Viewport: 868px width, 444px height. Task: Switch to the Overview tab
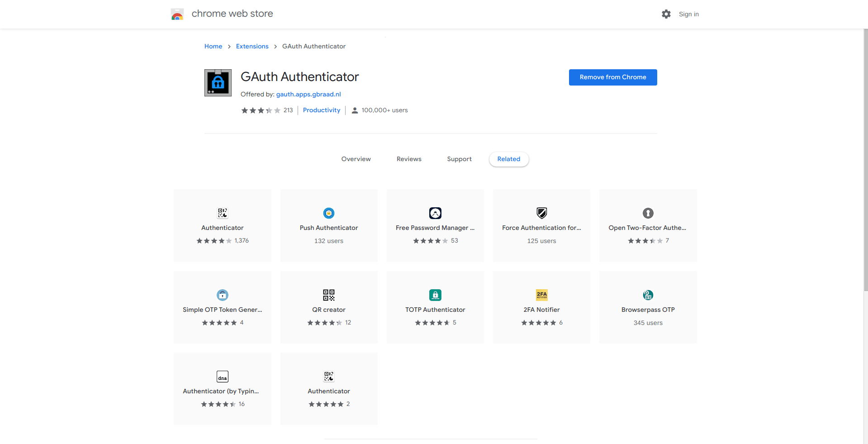pyautogui.click(x=356, y=159)
